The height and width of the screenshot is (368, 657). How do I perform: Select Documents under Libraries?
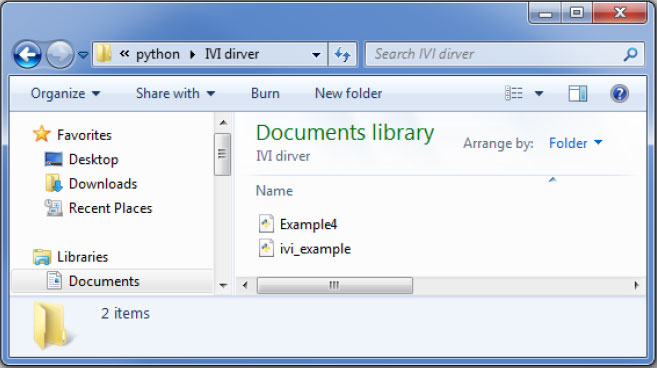104,281
